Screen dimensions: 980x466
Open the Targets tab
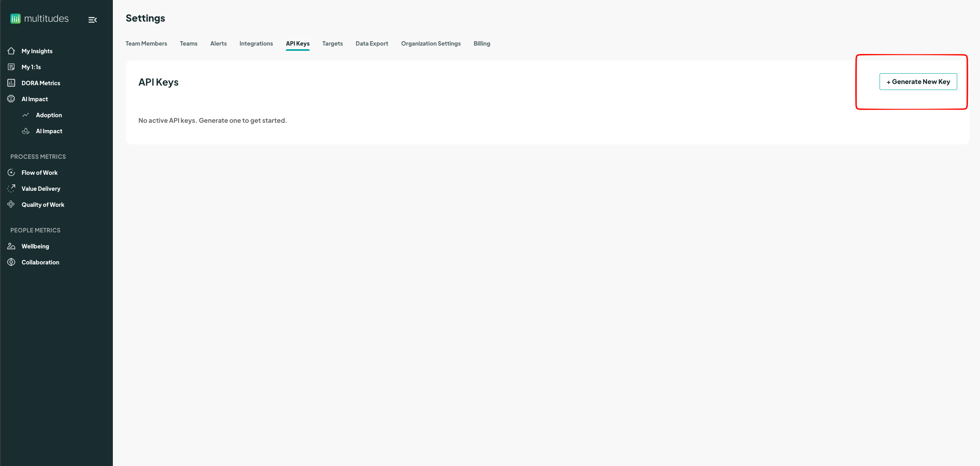332,44
